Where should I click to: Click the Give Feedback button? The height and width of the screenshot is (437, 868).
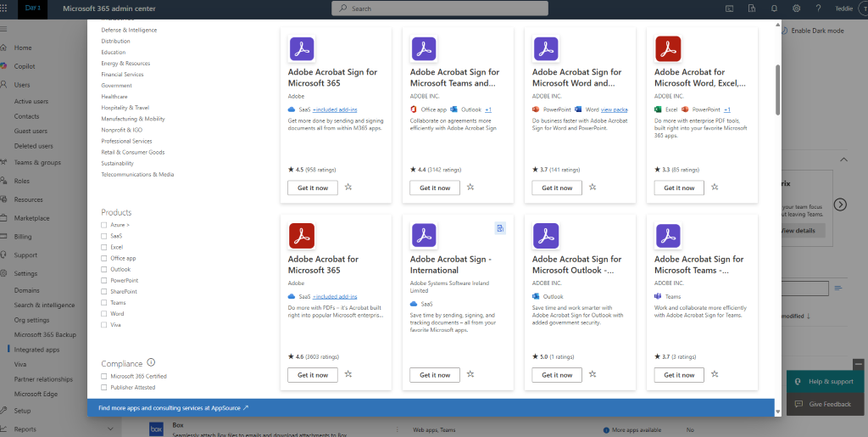[x=825, y=404]
